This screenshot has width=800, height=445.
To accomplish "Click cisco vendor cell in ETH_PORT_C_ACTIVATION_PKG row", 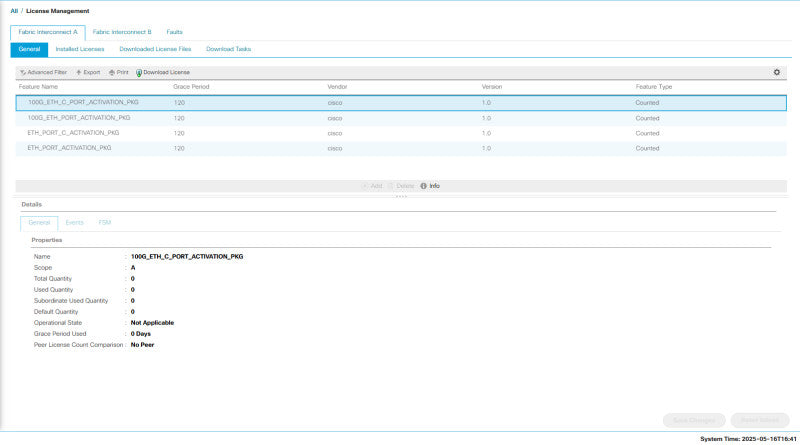I will [335, 133].
